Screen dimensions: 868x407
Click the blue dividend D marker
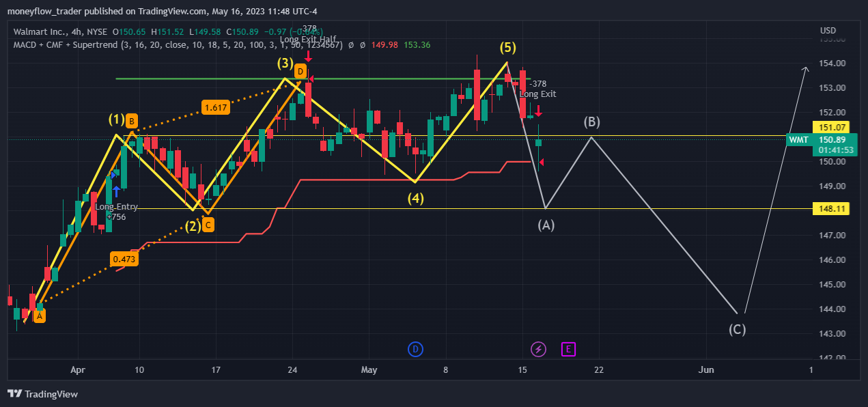[415, 350]
